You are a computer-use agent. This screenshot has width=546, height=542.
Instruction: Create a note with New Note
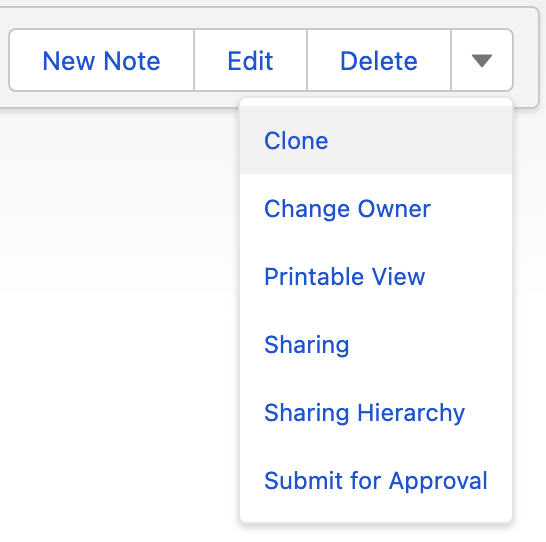(x=101, y=60)
